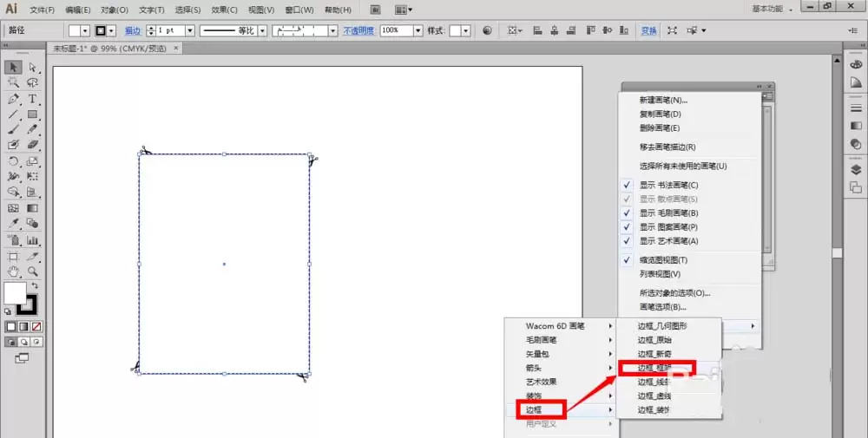This screenshot has height=438, width=868.
Task: Open the opacity 100% dropdown
Action: pyautogui.click(x=418, y=30)
